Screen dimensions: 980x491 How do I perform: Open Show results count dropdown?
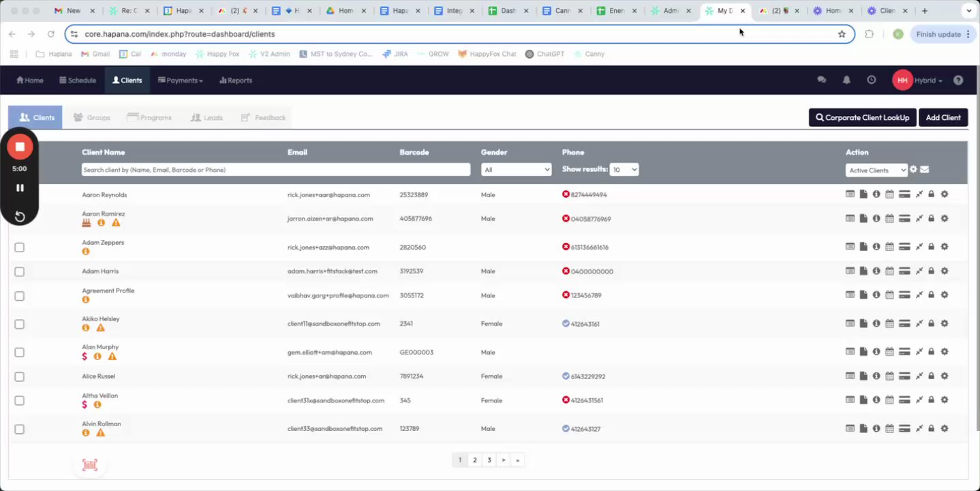click(624, 170)
